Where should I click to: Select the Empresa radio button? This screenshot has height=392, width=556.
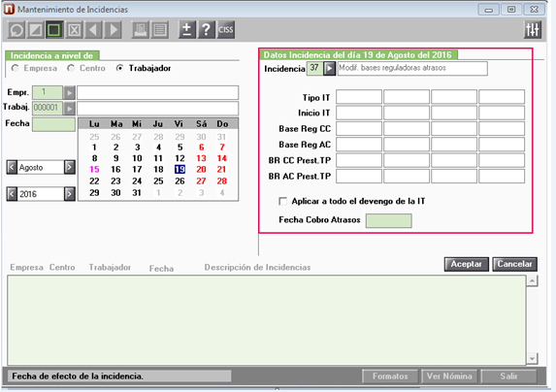pyautogui.click(x=15, y=68)
